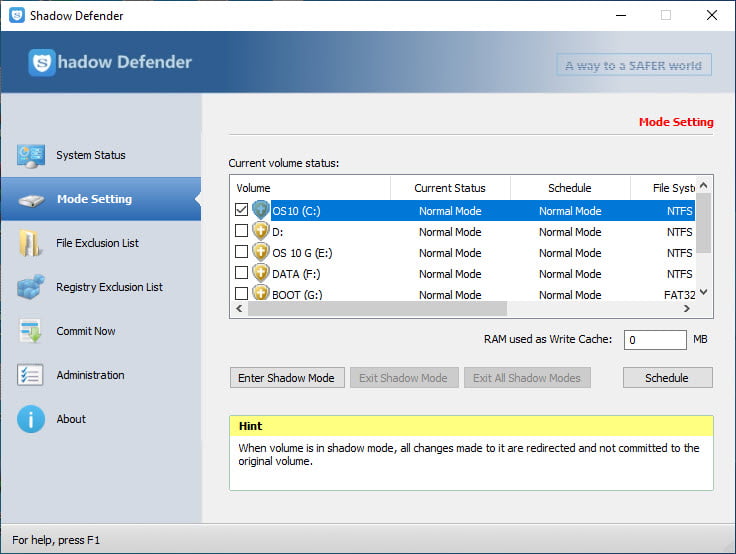Click Exit All Shadow Modes button
Screen dimensions: 736x554
coord(527,377)
